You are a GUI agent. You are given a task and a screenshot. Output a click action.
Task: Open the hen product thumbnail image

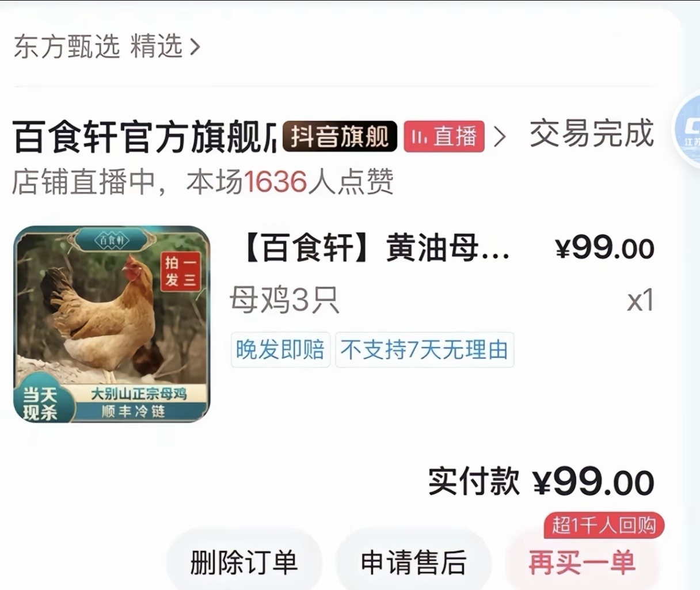click(112, 324)
